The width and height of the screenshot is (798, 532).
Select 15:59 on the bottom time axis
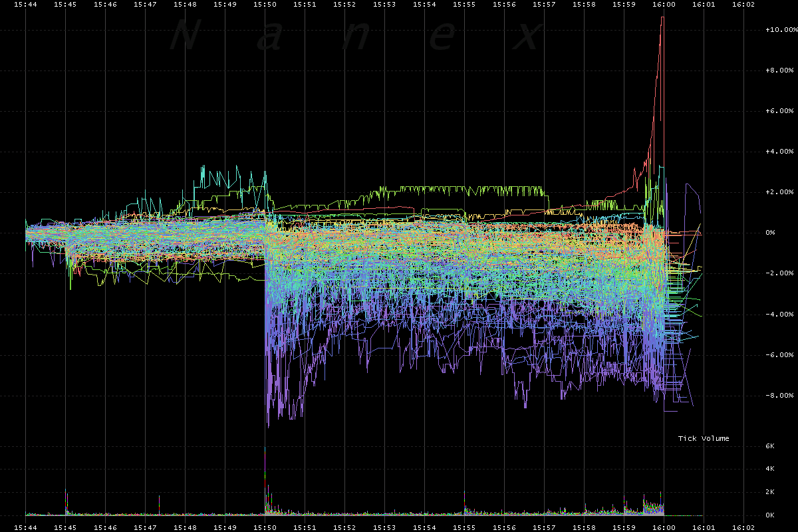pyautogui.click(x=624, y=527)
